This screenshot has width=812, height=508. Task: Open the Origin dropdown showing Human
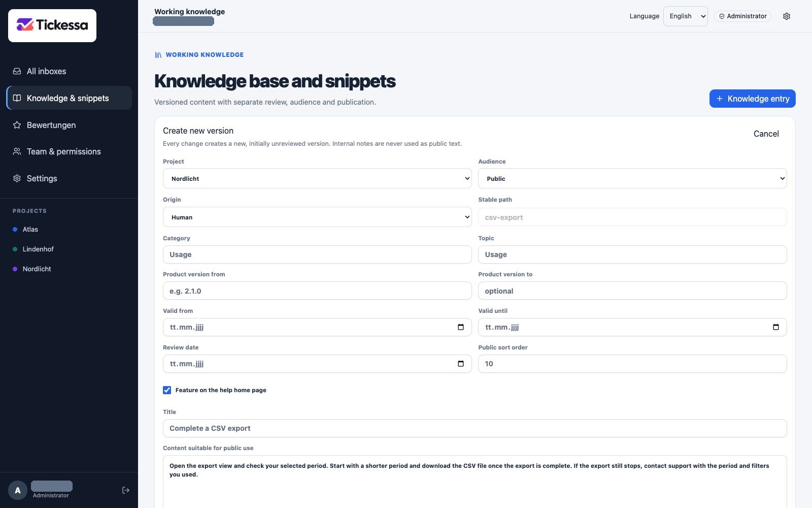pos(317,217)
